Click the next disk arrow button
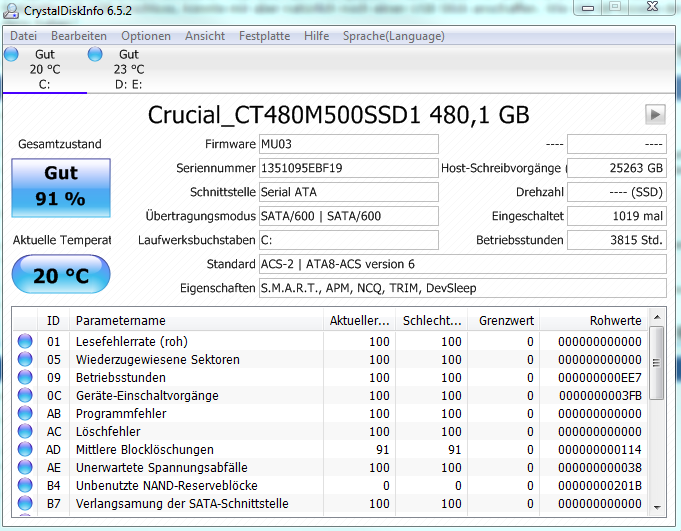 (x=655, y=115)
